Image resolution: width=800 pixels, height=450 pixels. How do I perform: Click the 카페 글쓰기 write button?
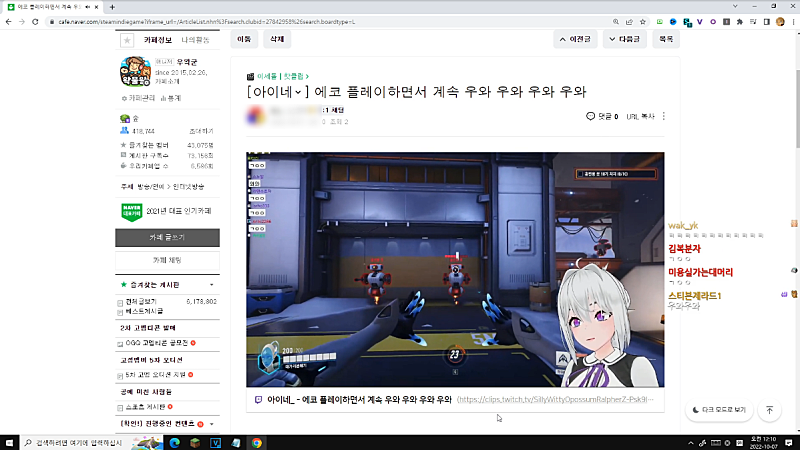pyautogui.click(x=167, y=238)
